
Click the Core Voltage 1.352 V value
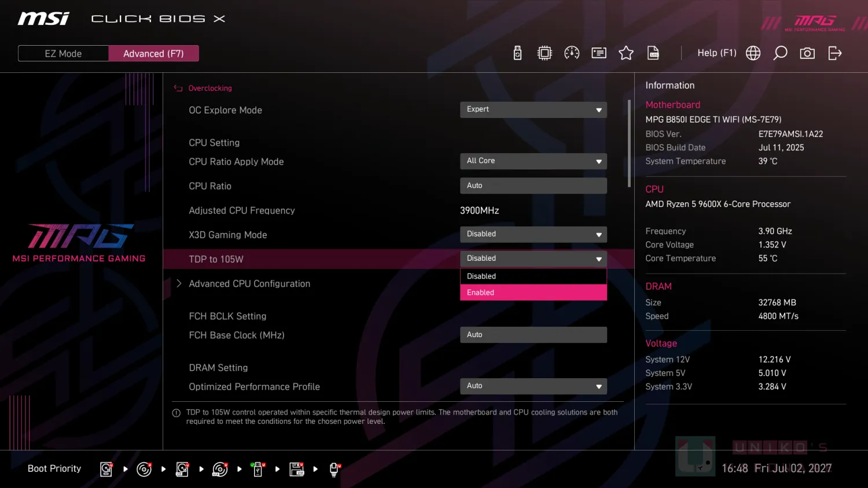point(772,245)
